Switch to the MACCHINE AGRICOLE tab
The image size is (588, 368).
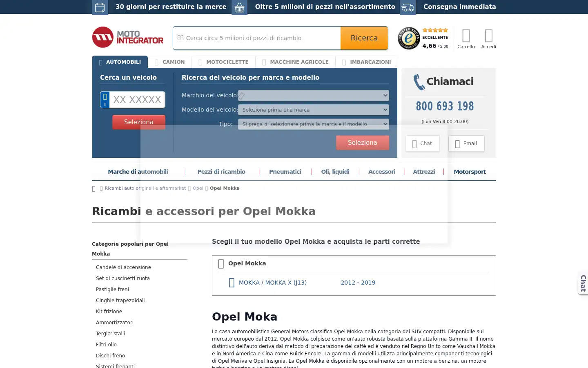(295, 62)
